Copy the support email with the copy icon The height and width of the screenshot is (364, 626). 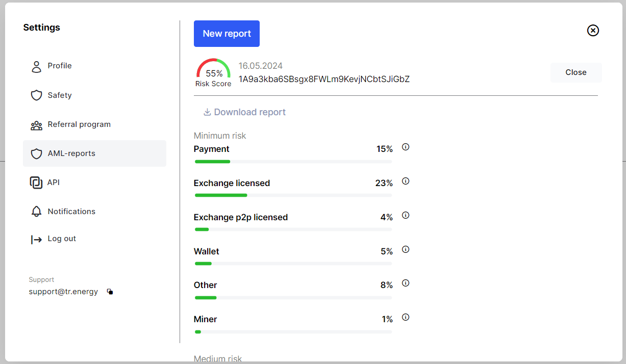pos(110,291)
